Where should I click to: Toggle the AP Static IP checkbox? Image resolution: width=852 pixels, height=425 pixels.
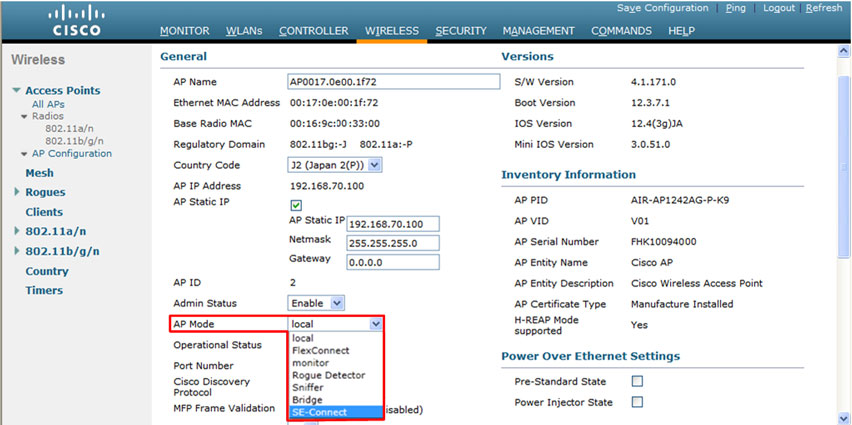296,205
